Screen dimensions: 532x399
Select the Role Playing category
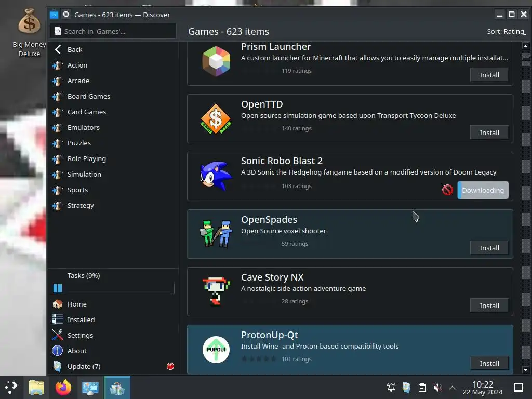(x=113, y=159)
